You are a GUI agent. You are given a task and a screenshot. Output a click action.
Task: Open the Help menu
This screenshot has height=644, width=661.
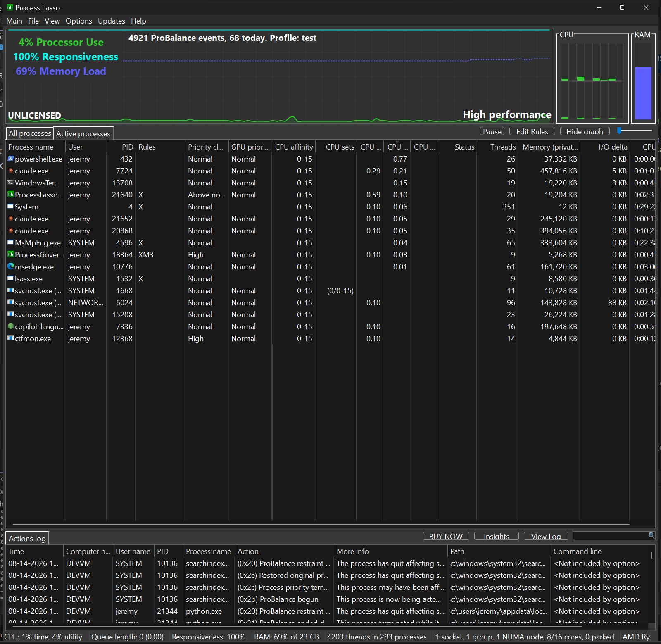(138, 21)
